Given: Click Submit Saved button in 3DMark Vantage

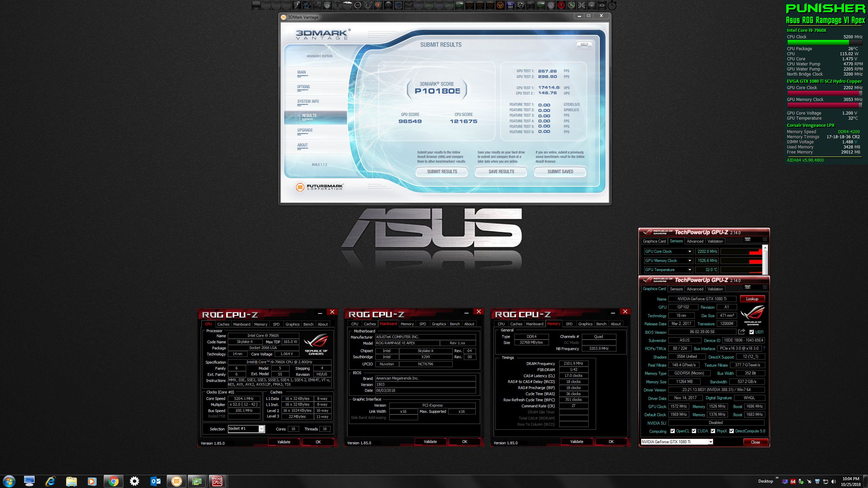Looking at the screenshot, I should 560,171.
